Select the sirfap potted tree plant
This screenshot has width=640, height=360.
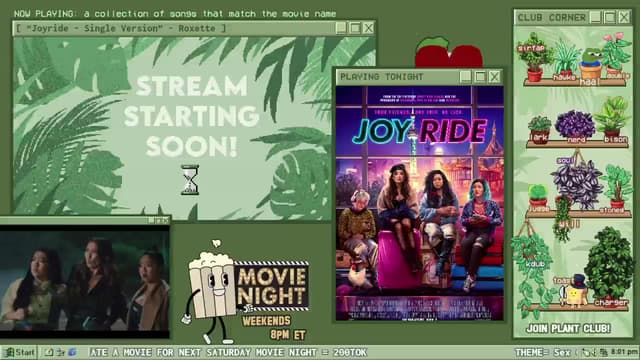(x=534, y=57)
